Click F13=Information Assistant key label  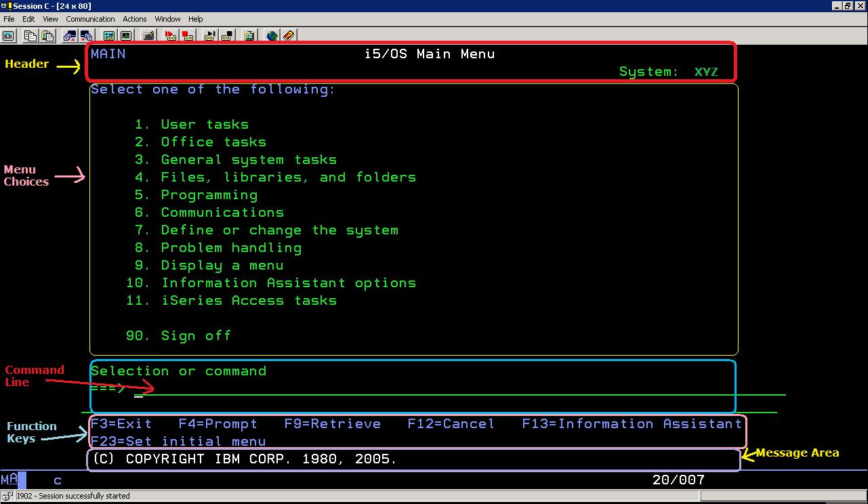point(632,424)
